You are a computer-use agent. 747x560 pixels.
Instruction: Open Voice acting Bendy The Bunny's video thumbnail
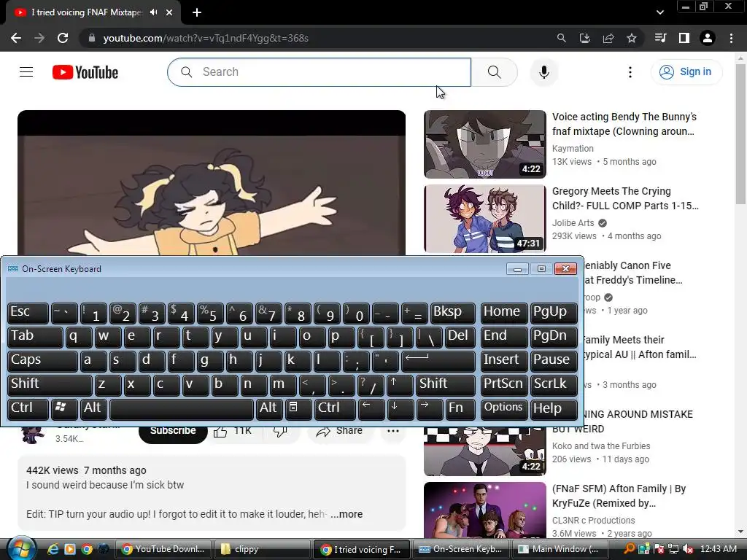tap(485, 144)
